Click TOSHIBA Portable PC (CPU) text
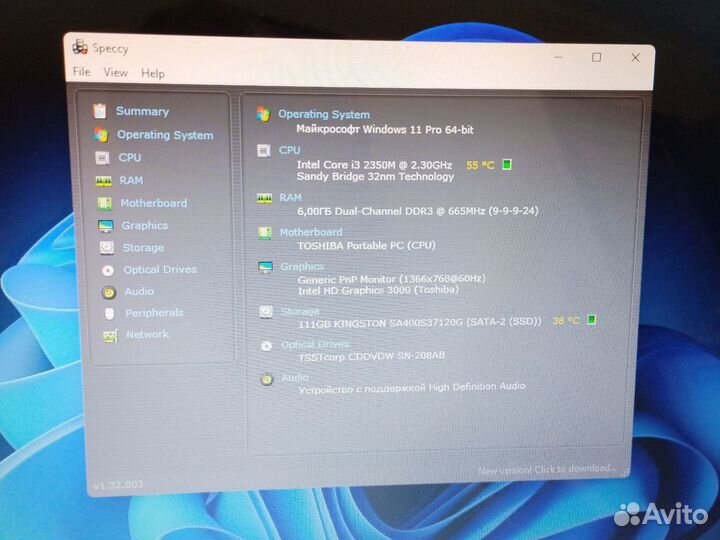The image size is (720, 540). 366,246
